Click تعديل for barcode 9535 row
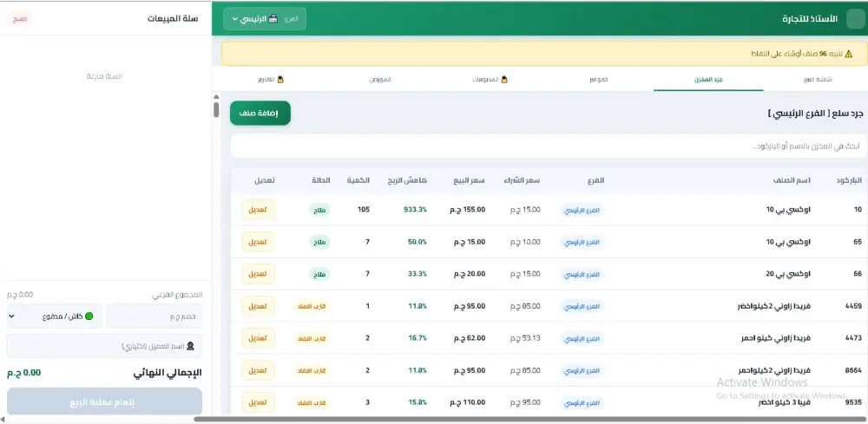This screenshot has height=424, width=868. pos(259,401)
